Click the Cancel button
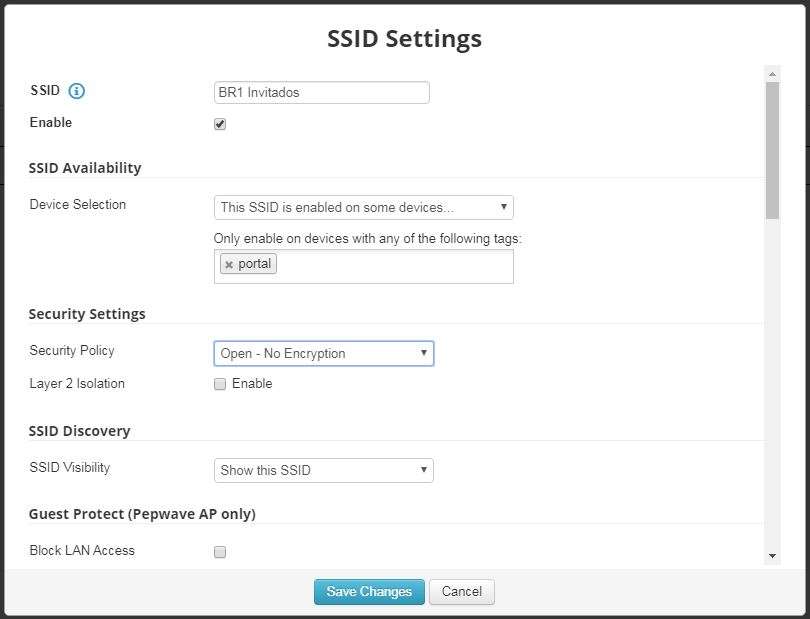 point(461,591)
